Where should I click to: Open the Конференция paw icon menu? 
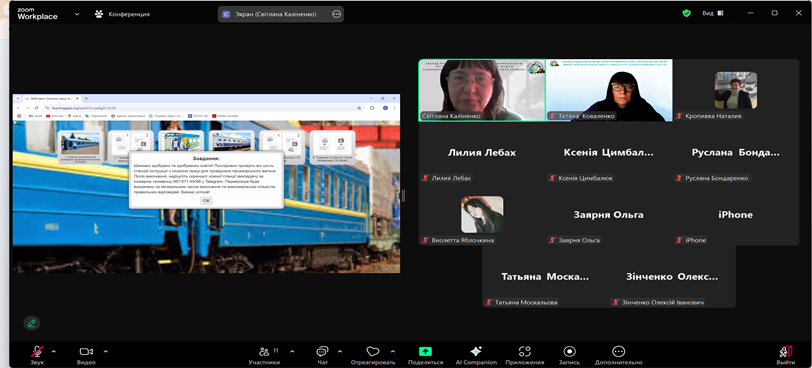pos(99,14)
